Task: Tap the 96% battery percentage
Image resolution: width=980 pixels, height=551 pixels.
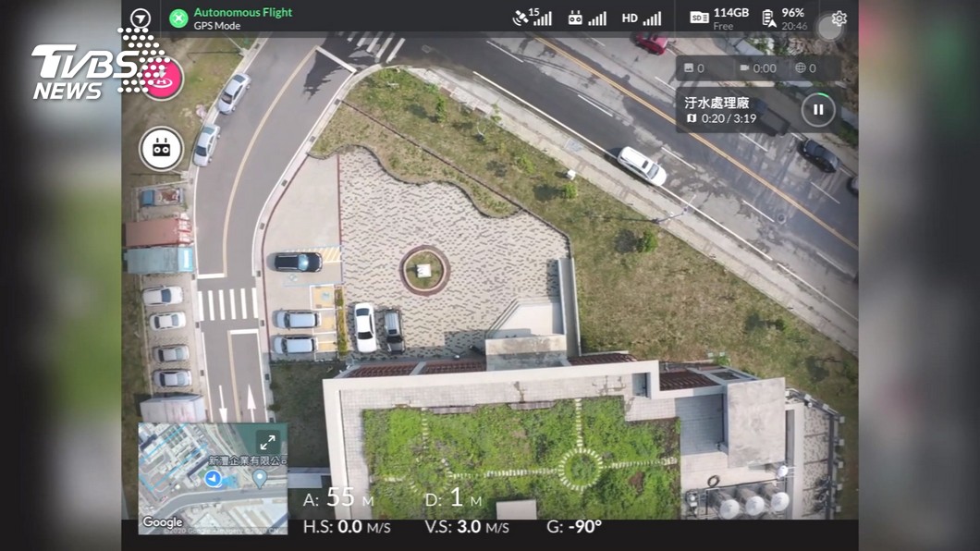Action: pyautogui.click(x=792, y=13)
